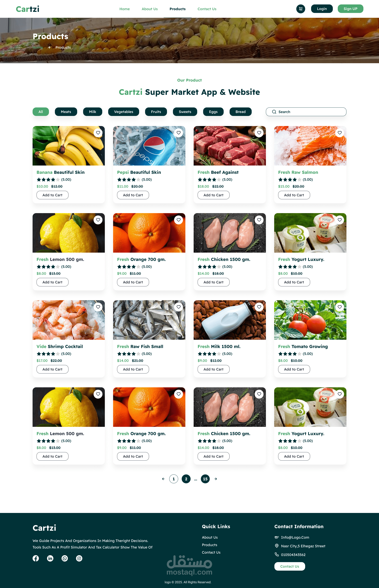379x588 pixels.
Task: Favorite the Pepsi Beautiful Skin product heart
Action: click(179, 133)
